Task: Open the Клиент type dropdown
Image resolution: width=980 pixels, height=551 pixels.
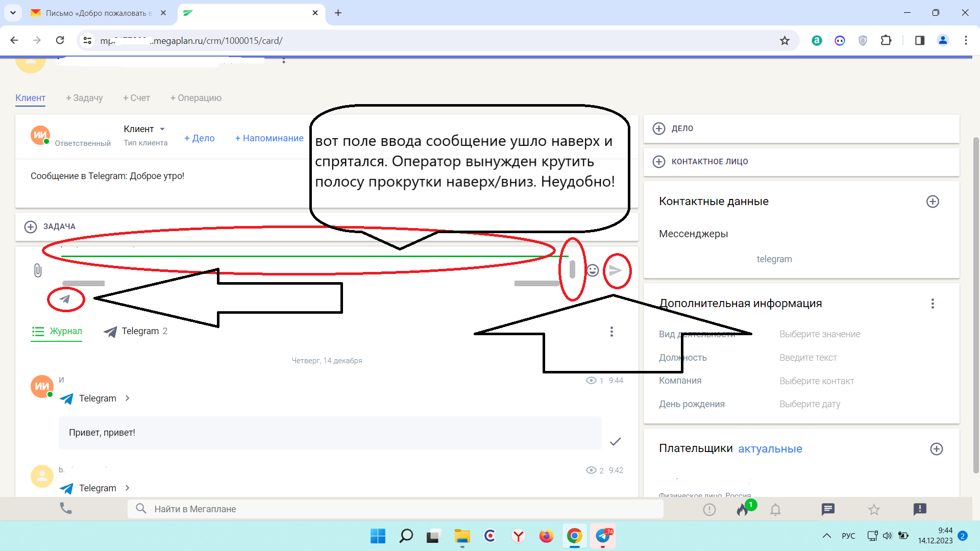Action: (x=144, y=129)
